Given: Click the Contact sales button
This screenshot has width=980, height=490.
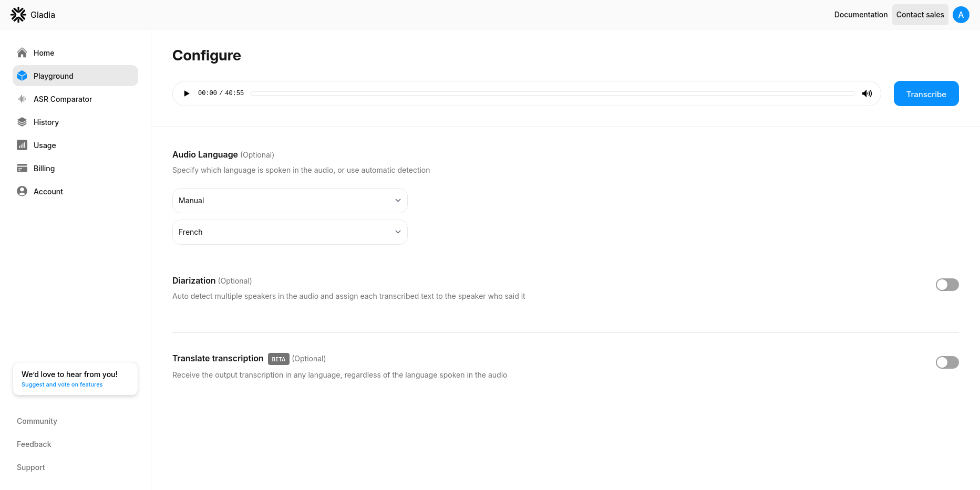Looking at the screenshot, I should pos(920,15).
